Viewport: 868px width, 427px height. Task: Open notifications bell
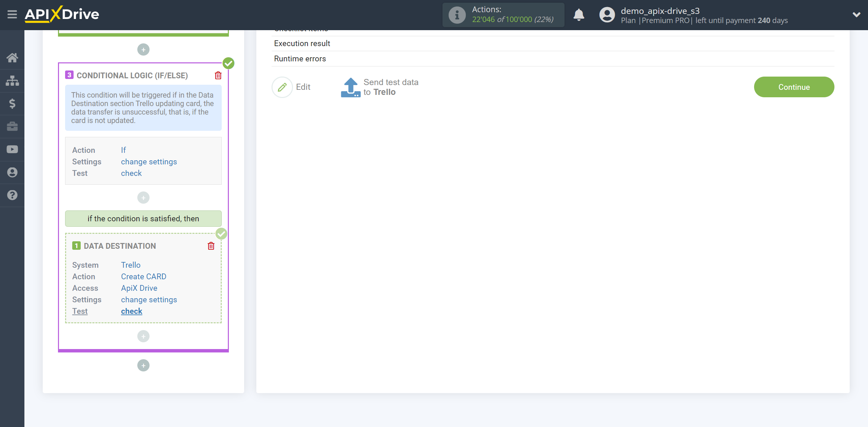click(579, 15)
